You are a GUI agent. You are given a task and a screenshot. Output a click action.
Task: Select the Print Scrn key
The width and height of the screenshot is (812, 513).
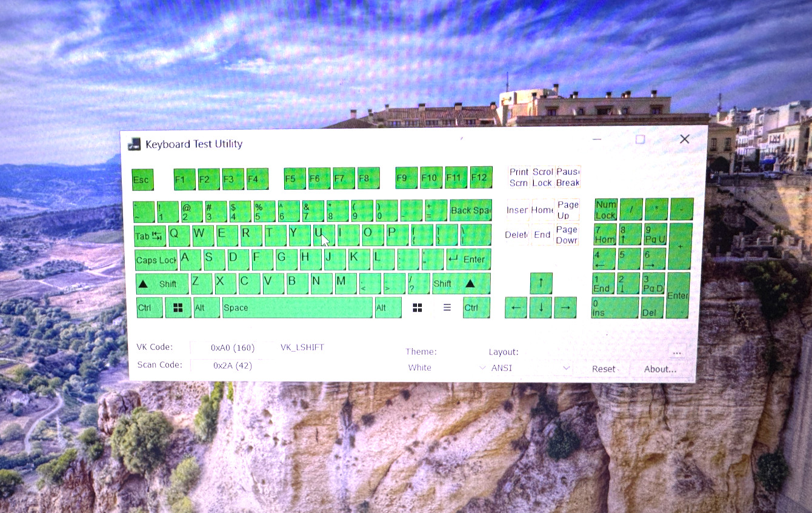click(x=519, y=177)
